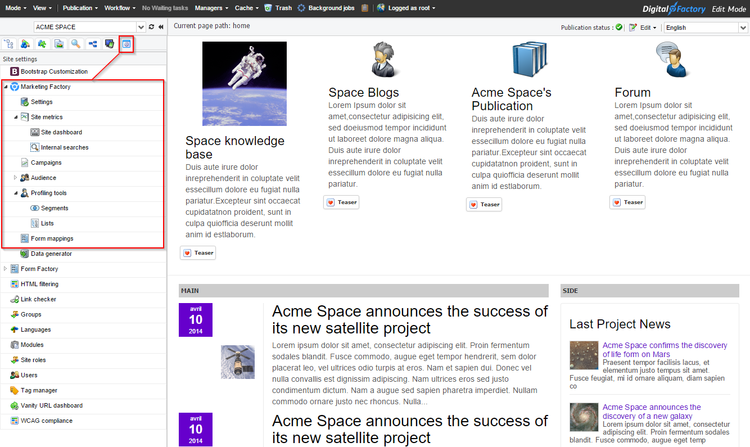Image resolution: width=750 pixels, height=447 pixels.
Task: Click the blue binders publication image
Action: (x=529, y=60)
